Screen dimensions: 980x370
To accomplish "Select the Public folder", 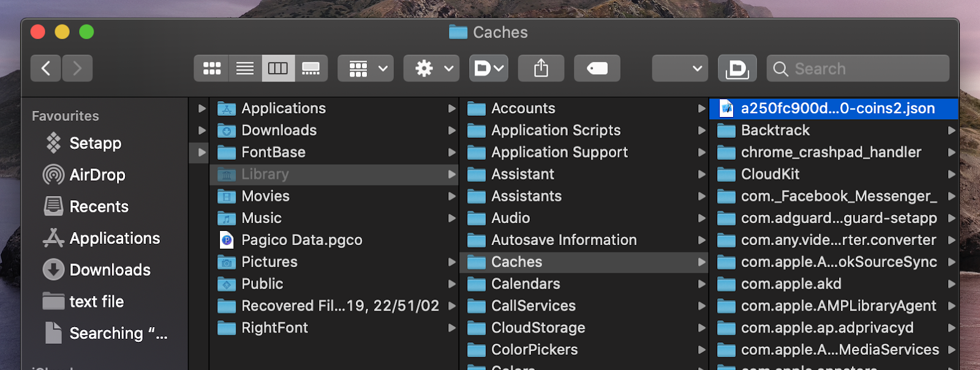I will pos(334,284).
